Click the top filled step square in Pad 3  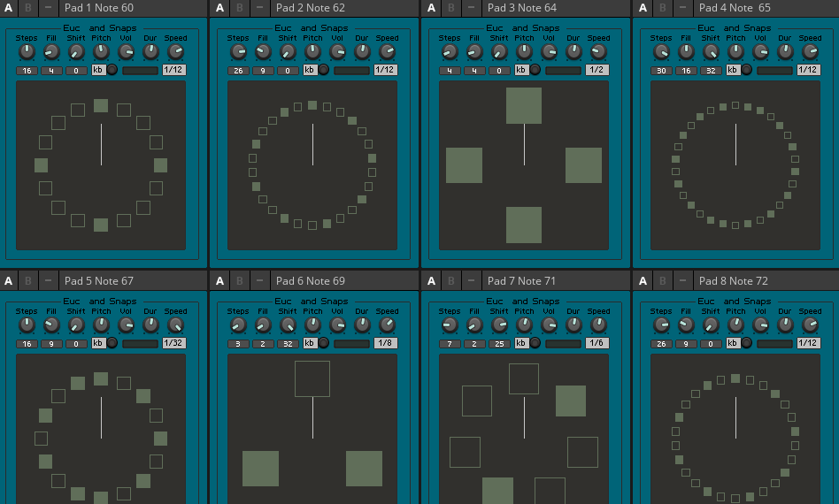(x=524, y=105)
